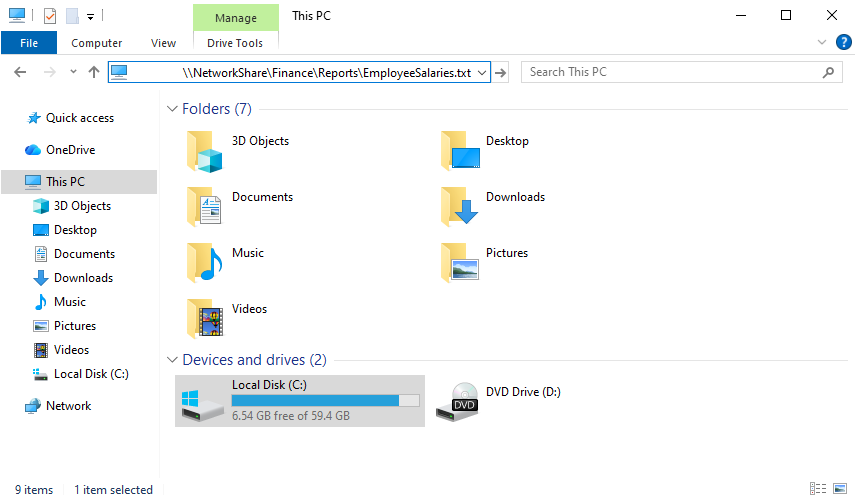Click the Properties icon in quick access toolbar
The height and width of the screenshot is (502, 856).
(x=50, y=16)
